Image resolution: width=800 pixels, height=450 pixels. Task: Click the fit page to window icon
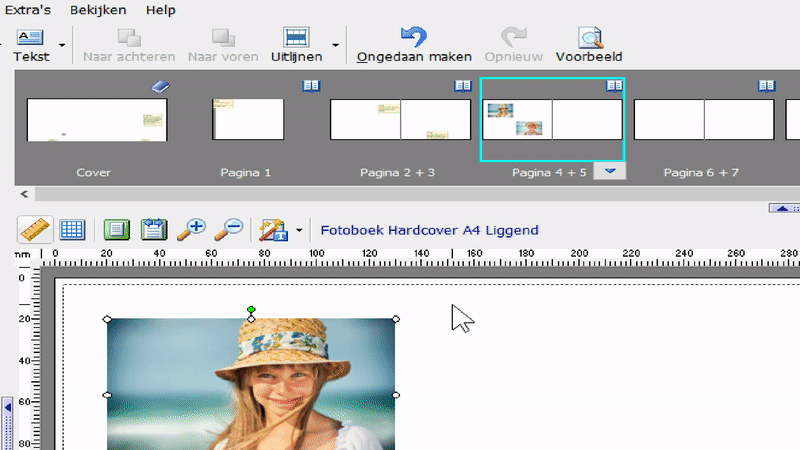tap(117, 229)
